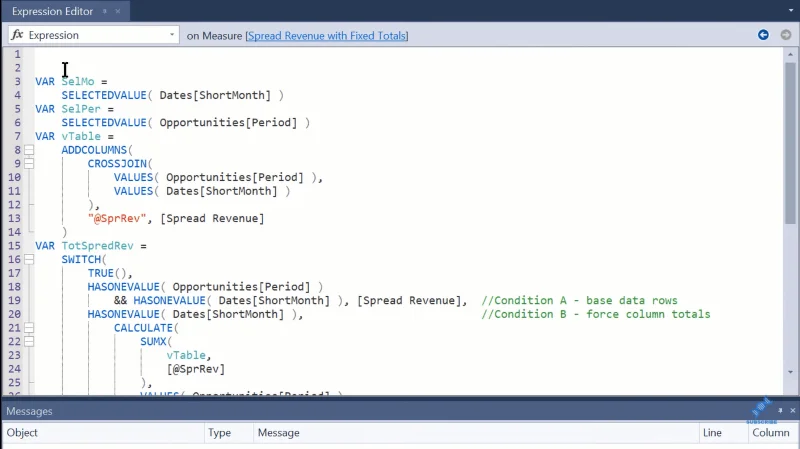Click the "@SprRev" string on line 13
800x449 pixels.
pos(117,218)
